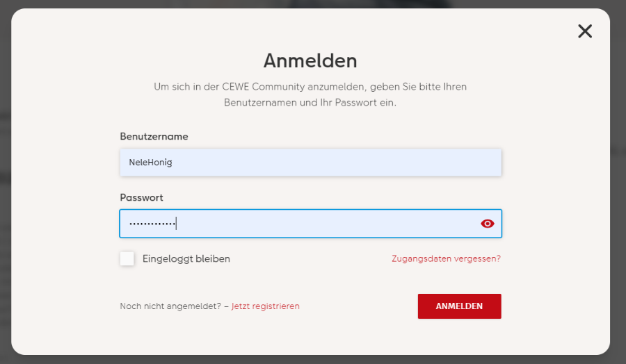The image size is (626, 364).
Task: Follow the Jetzt registrieren link
Action: [265, 306]
